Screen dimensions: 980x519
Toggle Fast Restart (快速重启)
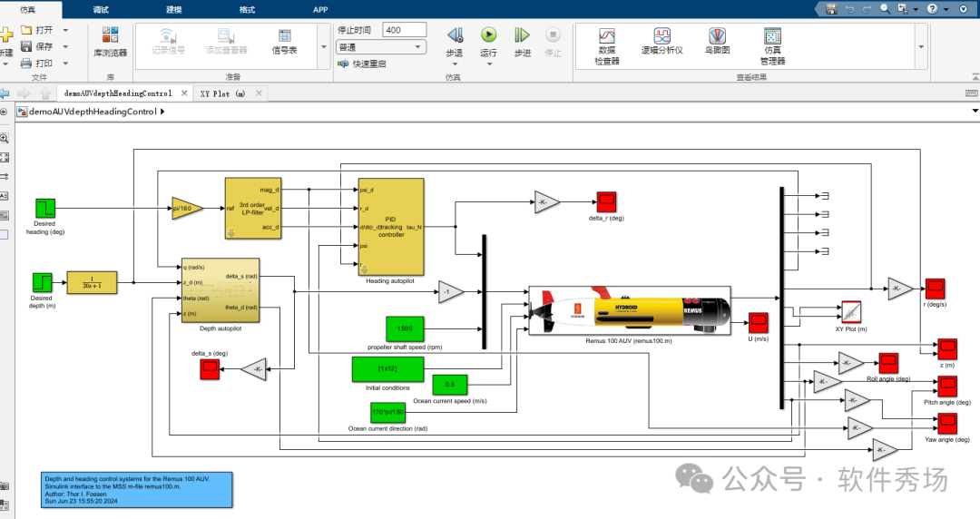[362, 64]
